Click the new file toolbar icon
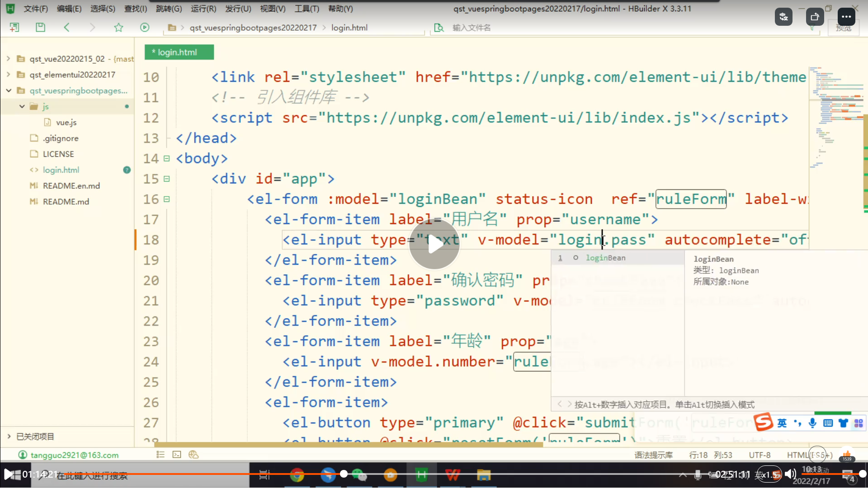Screen dimensions: 868x488 [14, 28]
